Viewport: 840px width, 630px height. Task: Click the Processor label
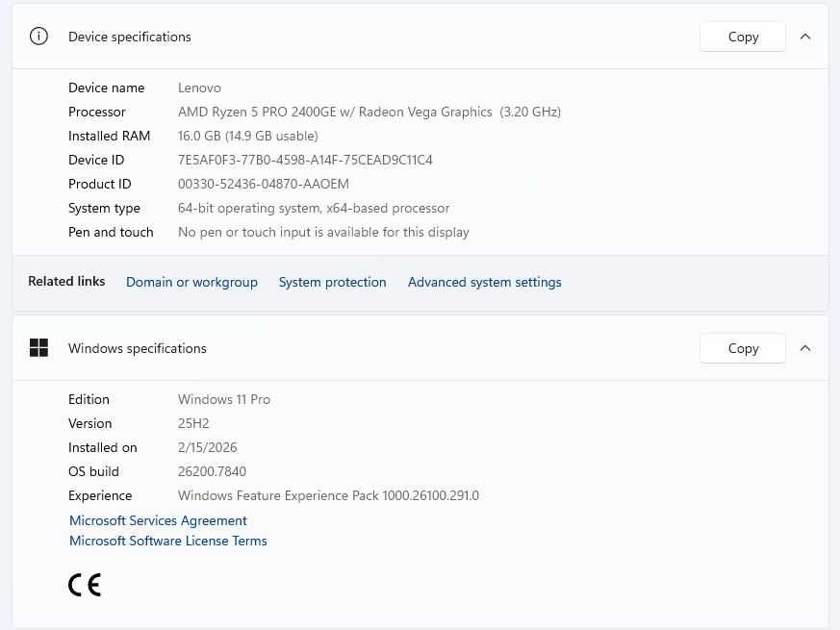97,112
